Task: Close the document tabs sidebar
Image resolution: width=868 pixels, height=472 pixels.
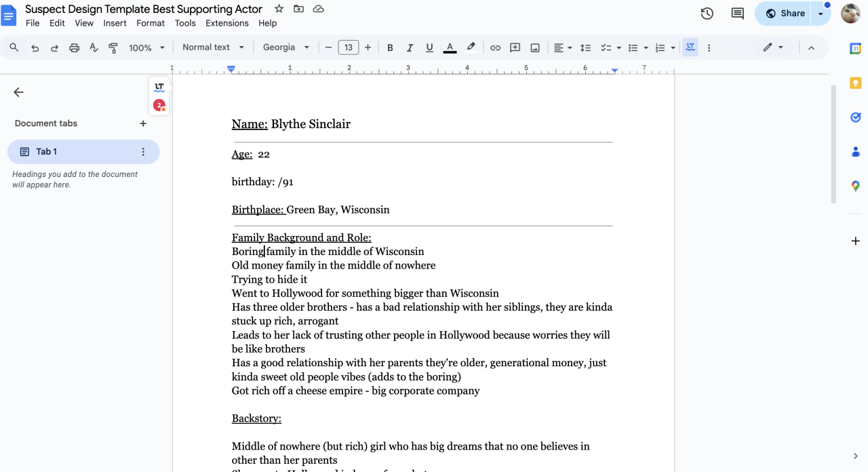Action: 18,92
